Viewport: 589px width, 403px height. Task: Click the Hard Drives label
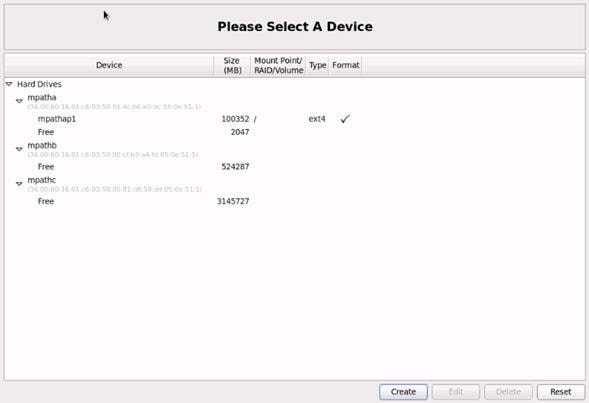pyautogui.click(x=39, y=84)
